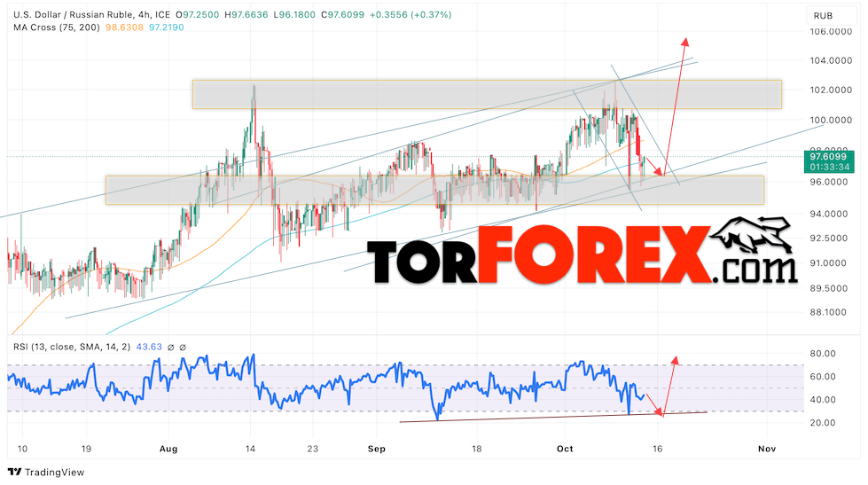Image resolution: width=868 pixels, height=485 pixels.
Task: Click 40.00 on the RSI axis
Action: point(823,400)
